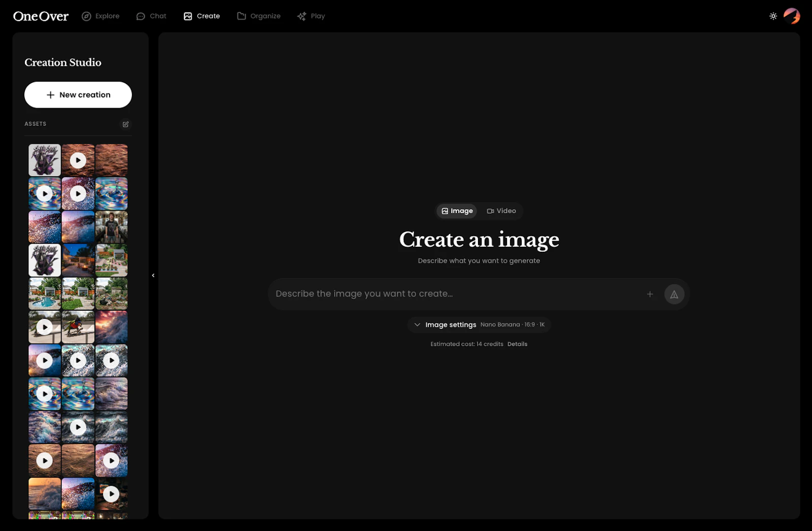812x531 pixels.
Task: Play the tenth row left sand video
Action: pos(45,461)
